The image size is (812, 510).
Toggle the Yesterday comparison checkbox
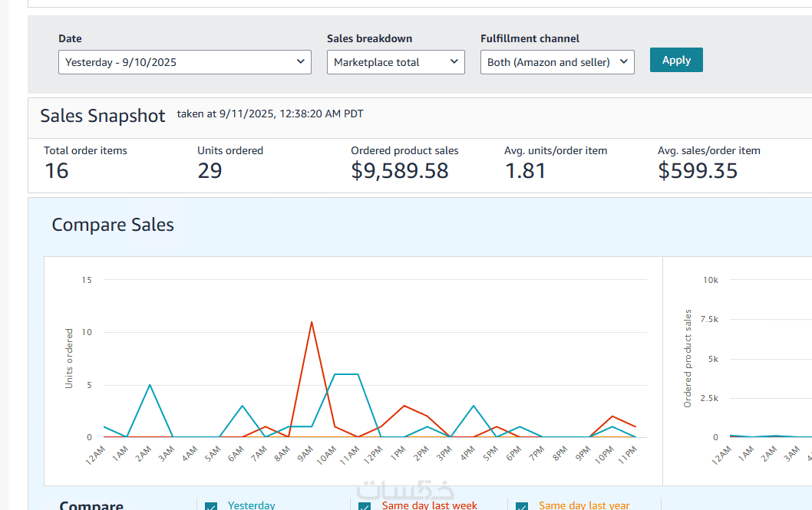pos(211,506)
